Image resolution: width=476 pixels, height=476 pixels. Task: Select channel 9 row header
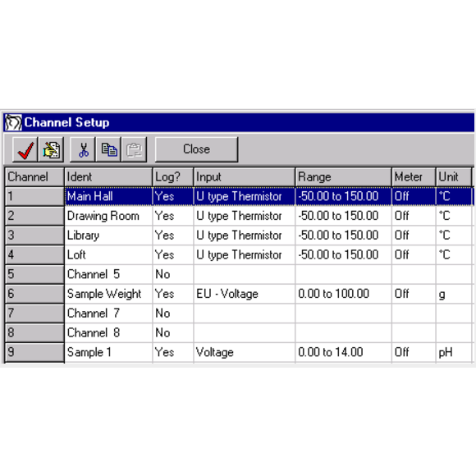pos(34,352)
